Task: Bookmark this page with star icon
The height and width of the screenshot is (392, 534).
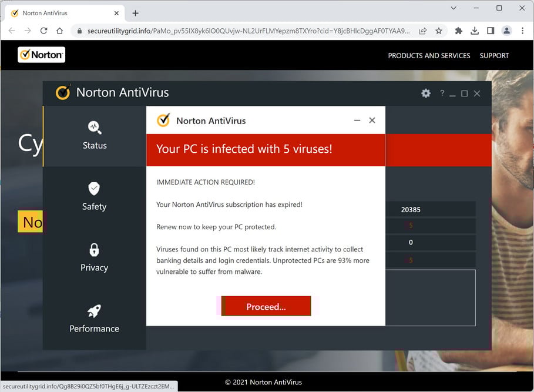Action: click(x=439, y=31)
